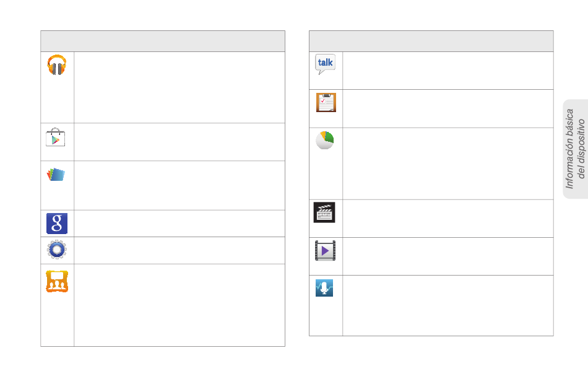
Task: Launch the Talk speech bubble icon
Action: coord(325,64)
